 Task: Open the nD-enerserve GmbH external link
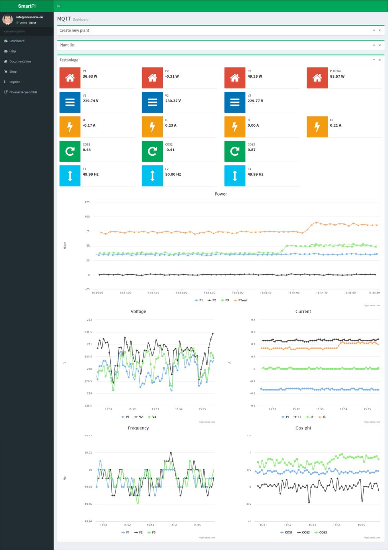point(23,92)
